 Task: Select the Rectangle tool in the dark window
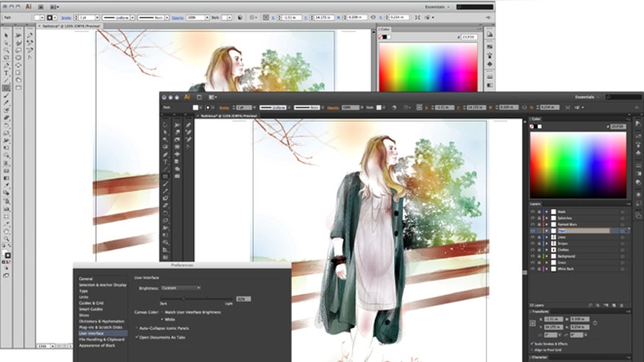click(x=165, y=176)
